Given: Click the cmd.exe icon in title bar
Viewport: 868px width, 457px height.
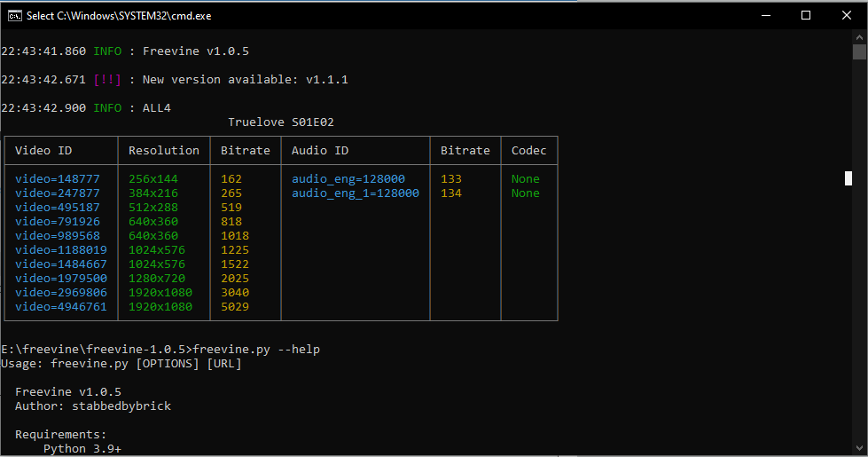Looking at the screenshot, I should click(x=15, y=15).
